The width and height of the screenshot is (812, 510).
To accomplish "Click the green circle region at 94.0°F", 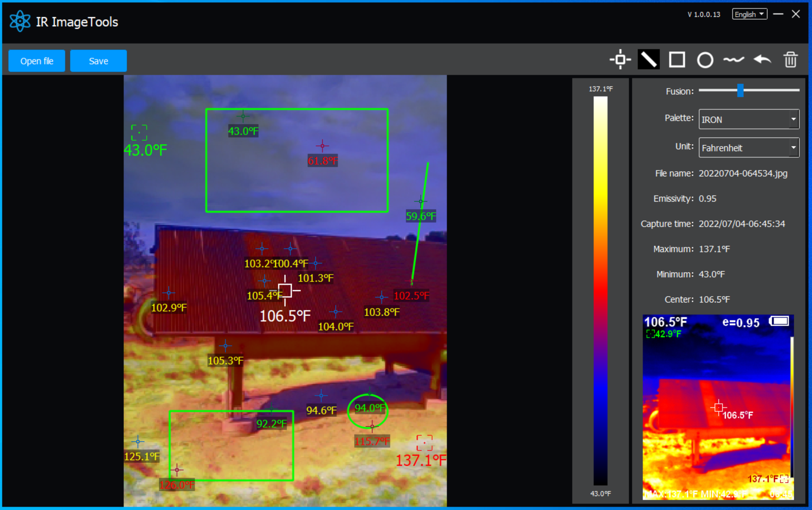I will pos(368,410).
